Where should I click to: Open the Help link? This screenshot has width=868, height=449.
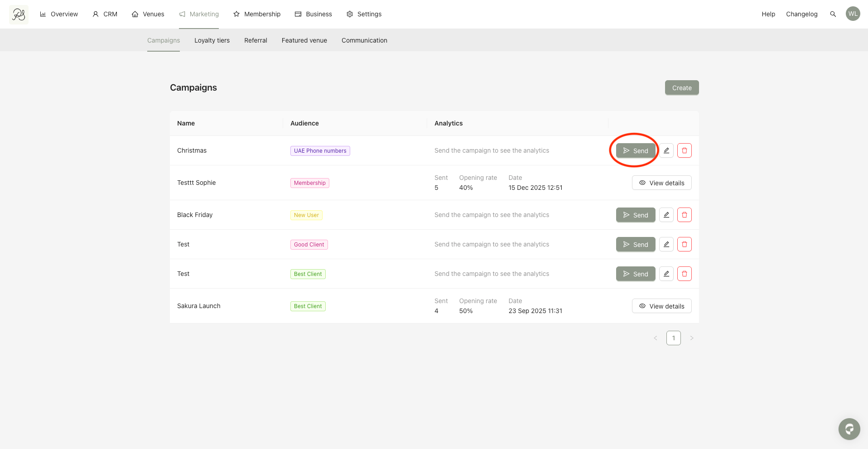768,14
